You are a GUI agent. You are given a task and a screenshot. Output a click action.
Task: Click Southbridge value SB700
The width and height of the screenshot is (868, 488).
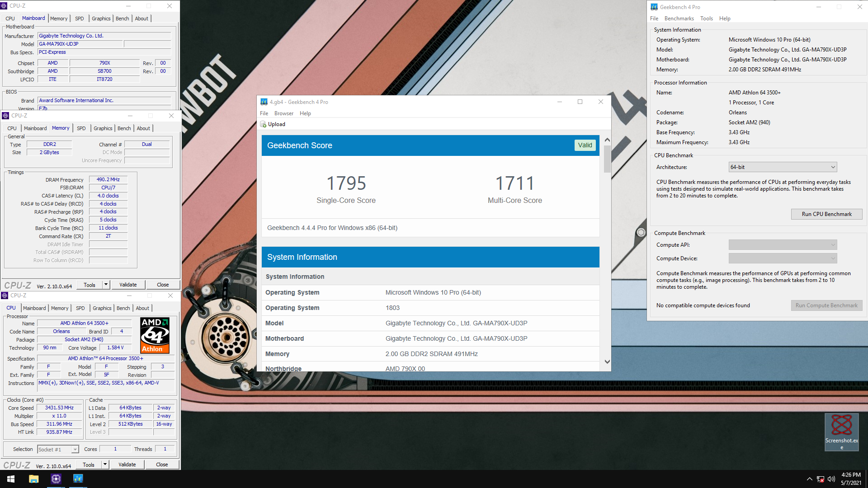pos(105,71)
